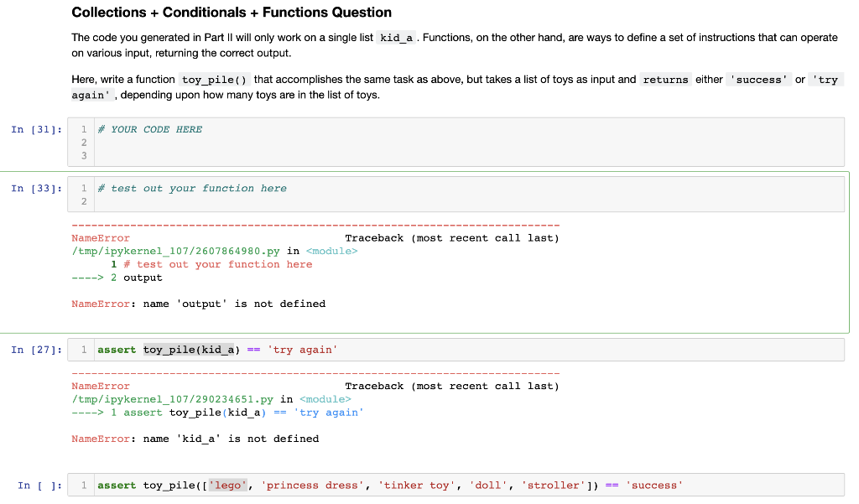Click the highlighted 'lego' string
Screen dimensions: 859x504
[227, 485]
